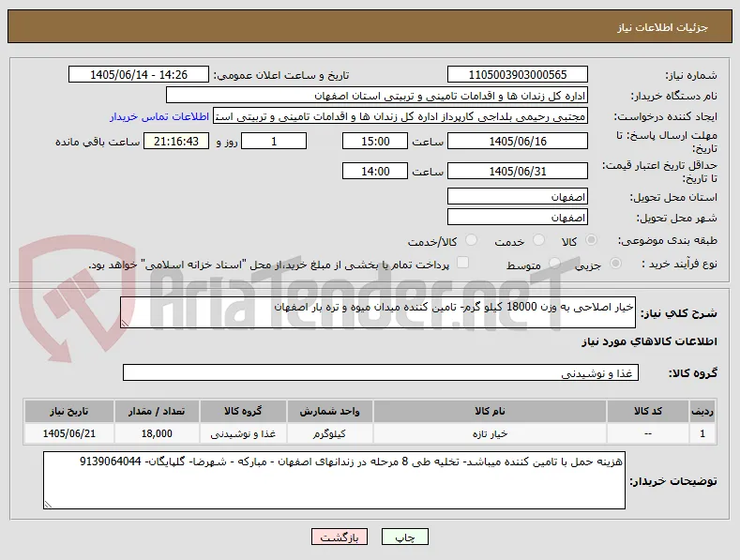Viewport: 740px width, 560px height.
Task: Click the row number 1 cell
Action: coord(702,433)
